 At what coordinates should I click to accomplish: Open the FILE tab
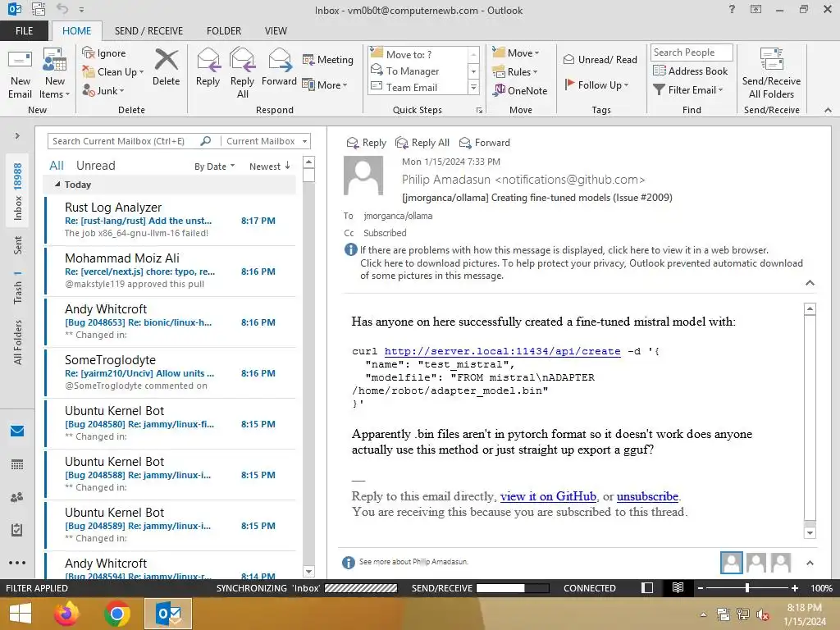24,31
